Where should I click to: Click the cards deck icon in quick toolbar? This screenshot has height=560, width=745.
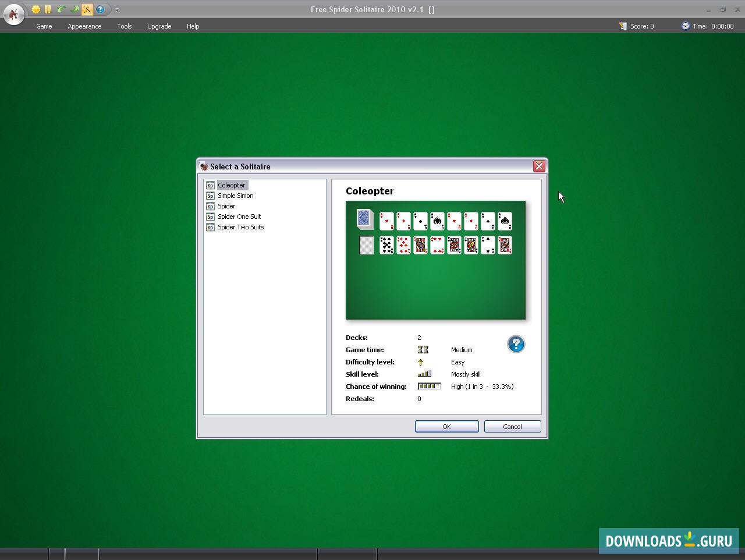(x=48, y=9)
